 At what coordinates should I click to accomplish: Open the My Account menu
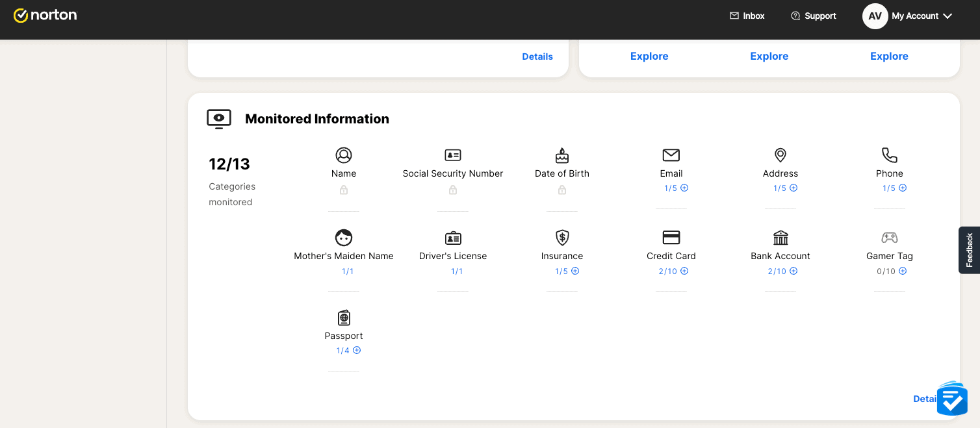pos(907,16)
